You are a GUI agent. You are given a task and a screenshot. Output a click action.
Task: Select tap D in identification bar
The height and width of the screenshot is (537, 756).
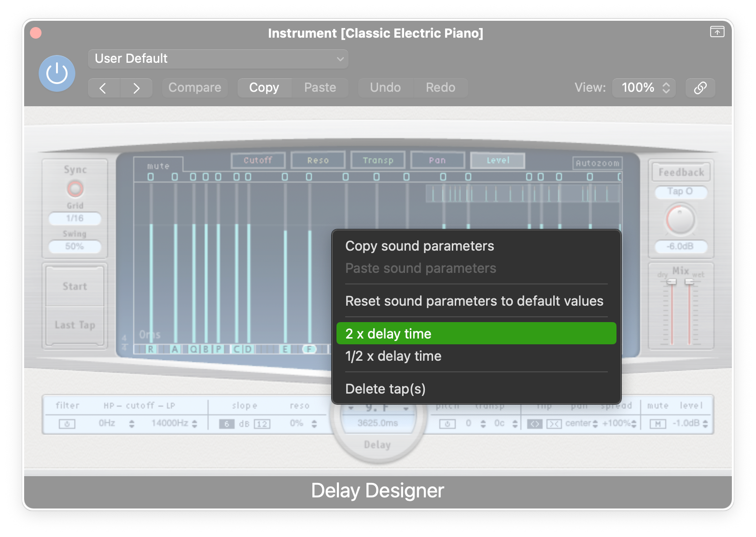248,349
